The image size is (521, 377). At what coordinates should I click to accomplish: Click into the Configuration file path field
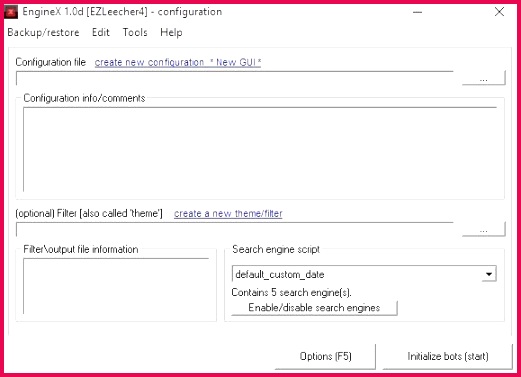235,78
